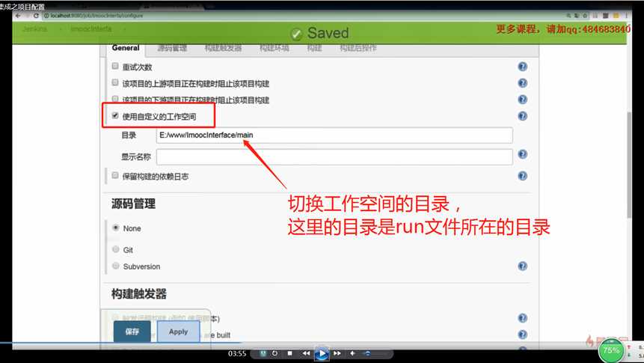Open help for 保留构建的依赖日志 option
Image resolution: width=644 pixels, height=363 pixels.
pyautogui.click(x=522, y=176)
